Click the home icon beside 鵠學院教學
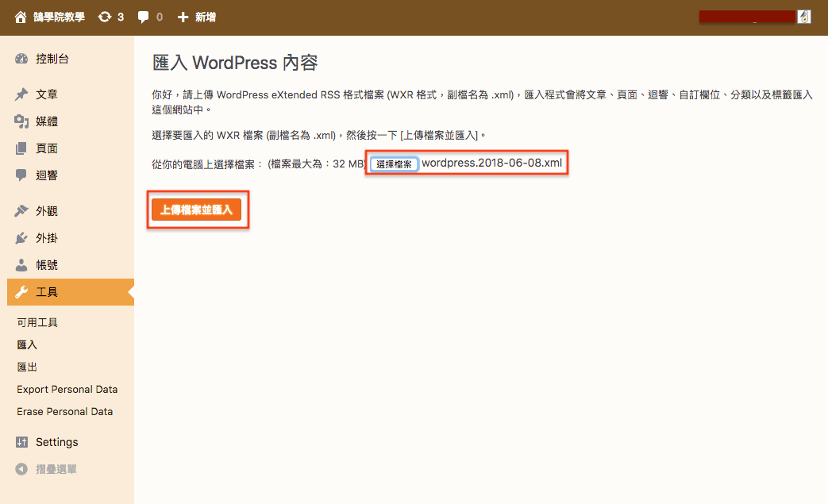 tap(21, 17)
